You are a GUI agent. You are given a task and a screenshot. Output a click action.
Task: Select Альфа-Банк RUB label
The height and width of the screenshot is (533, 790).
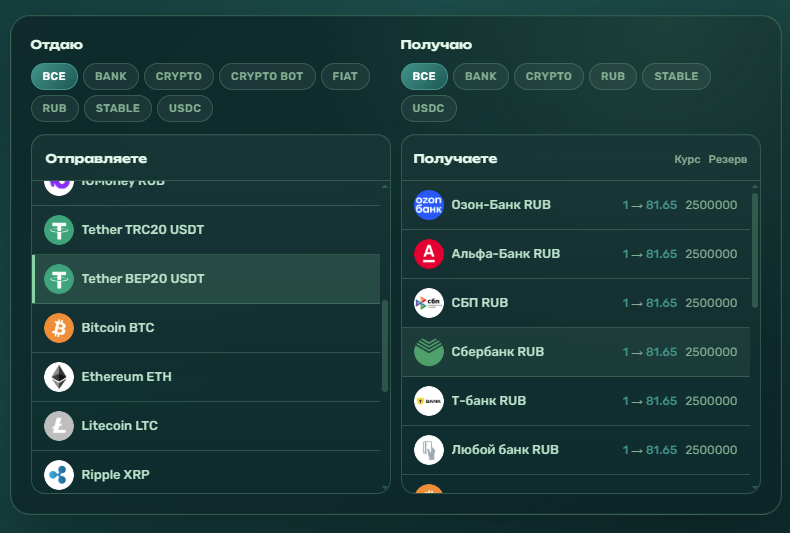(505, 254)
